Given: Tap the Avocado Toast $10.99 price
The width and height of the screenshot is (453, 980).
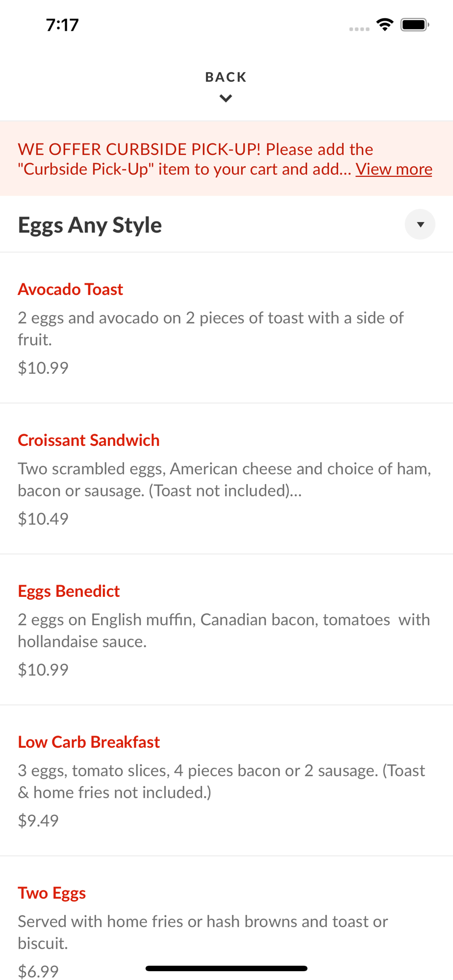Looking at the screenshot, I should [x=43, y=367].
